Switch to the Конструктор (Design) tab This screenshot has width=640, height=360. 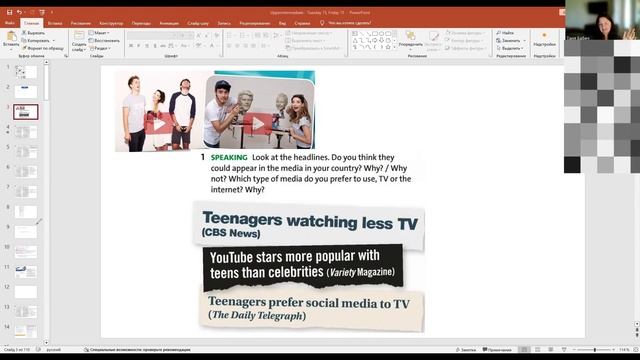(x=111, y=23)
